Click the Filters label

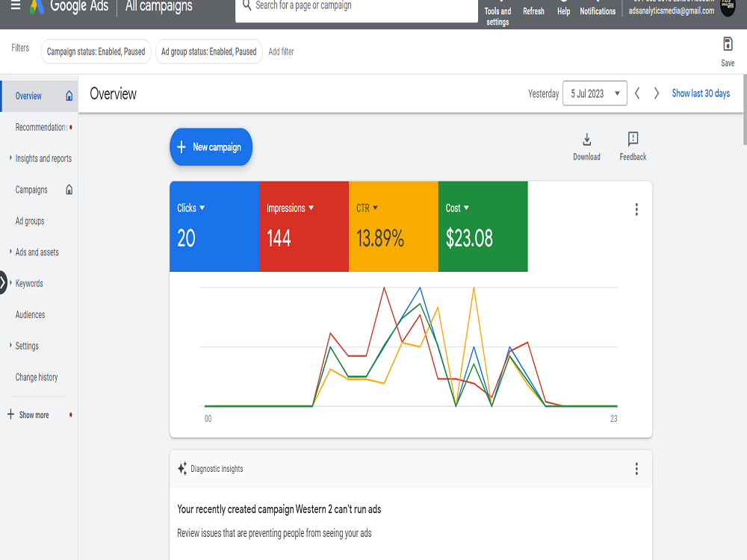(20, 48)
